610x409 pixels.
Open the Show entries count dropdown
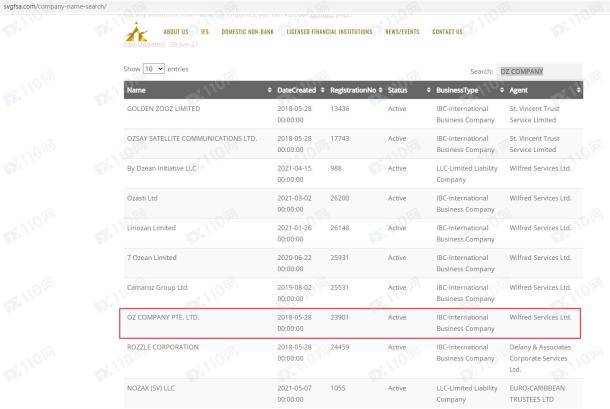[x=154, y=69]
